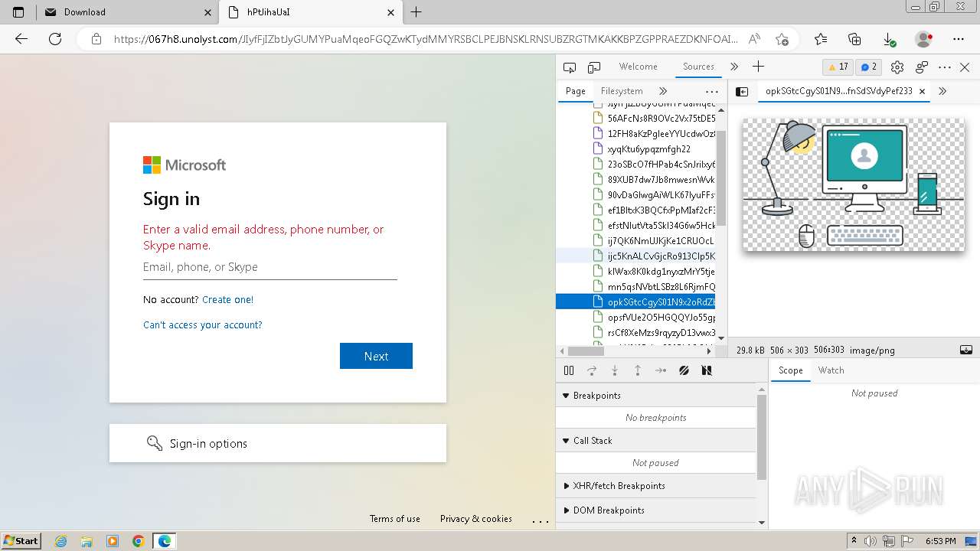
Task: Step into next function call
Action: 615,370
